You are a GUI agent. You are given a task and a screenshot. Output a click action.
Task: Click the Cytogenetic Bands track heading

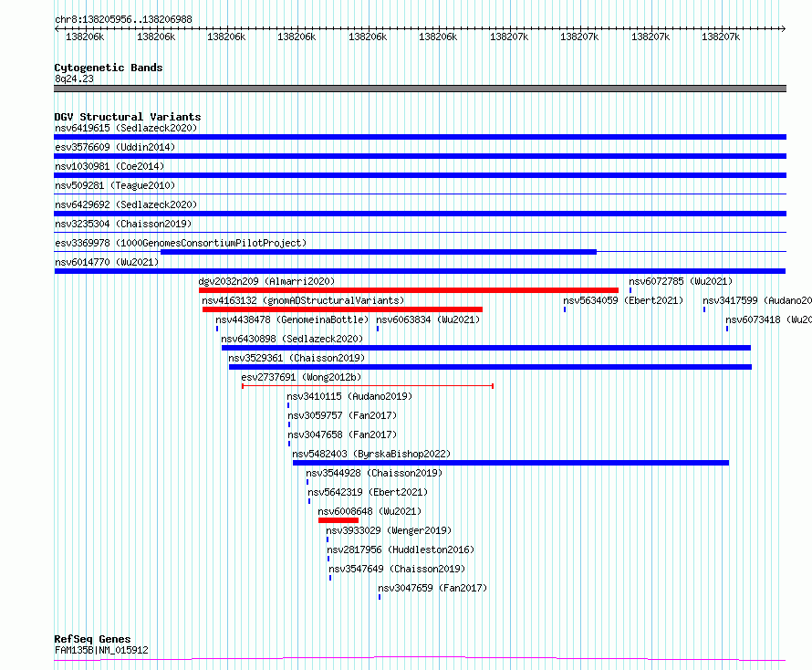109,68
